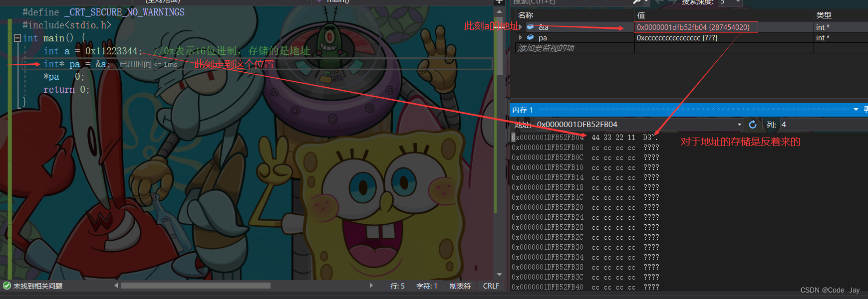868x299 pixels.
Task: Click the 类型 column header
Action: (824, 15)
